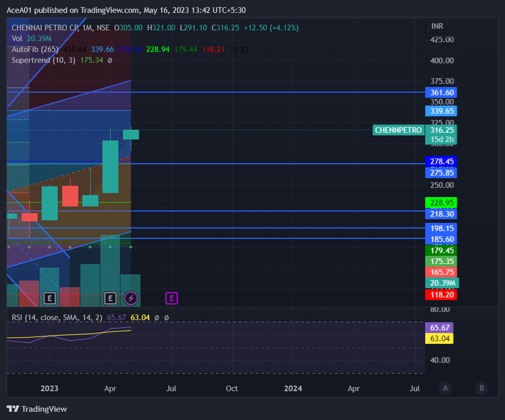This screenshot has width=505, height=420.
Task: Toggle auto scale A button
Action: [445, 388]
